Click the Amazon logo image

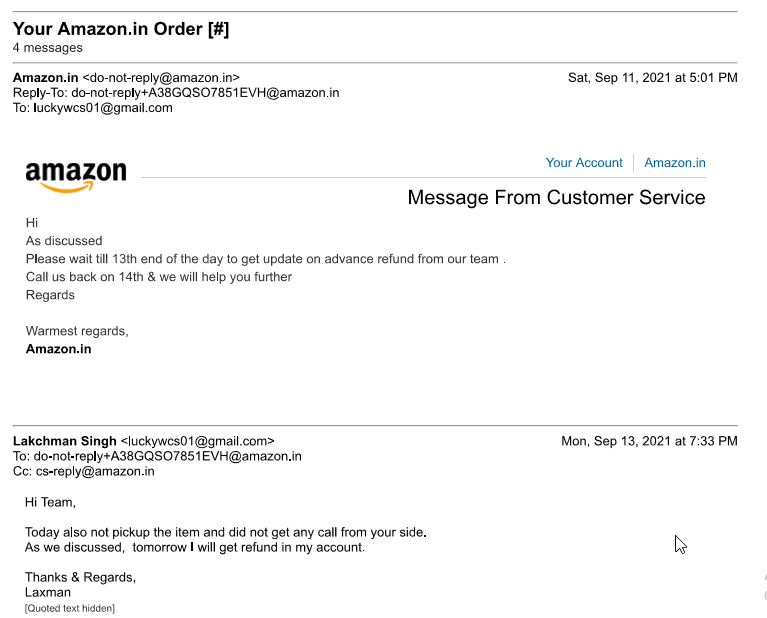point(76,176)
